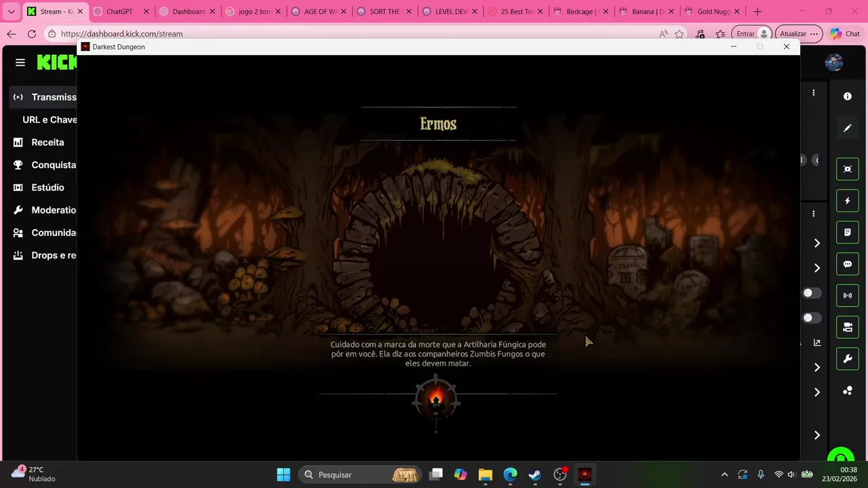Toggle the lower switch in right panel
This screenshot has height=488, width=868.
pyautogui.click(x=812, y=318)
